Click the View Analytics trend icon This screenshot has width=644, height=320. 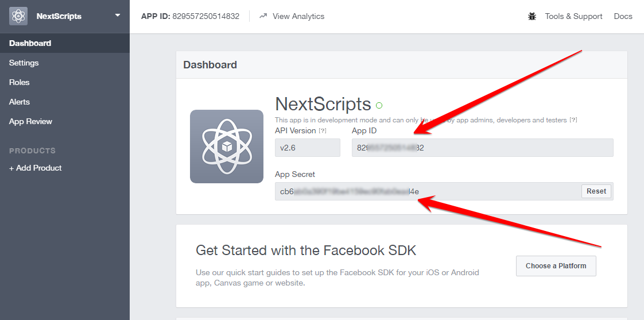pos(263,16)
